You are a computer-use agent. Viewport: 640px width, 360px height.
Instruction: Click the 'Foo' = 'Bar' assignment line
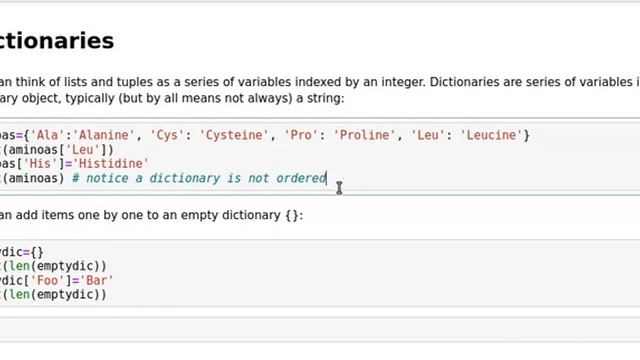click(56, 280)
